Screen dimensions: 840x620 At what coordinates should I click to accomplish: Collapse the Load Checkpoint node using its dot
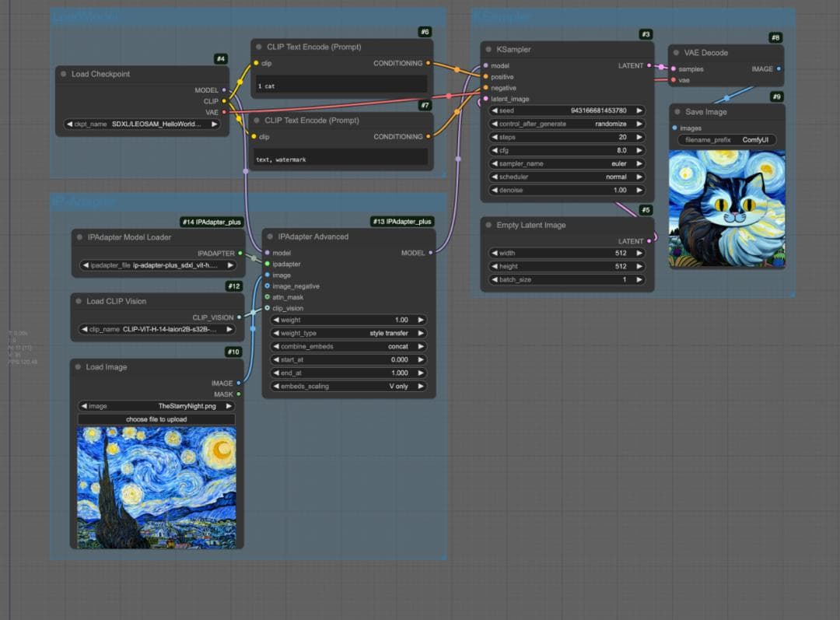tap(64, 74)
